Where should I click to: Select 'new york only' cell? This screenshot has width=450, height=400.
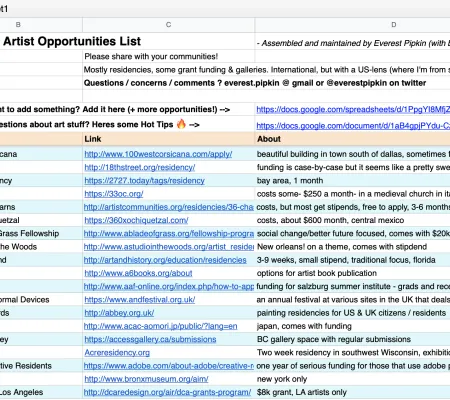[352, 379]
